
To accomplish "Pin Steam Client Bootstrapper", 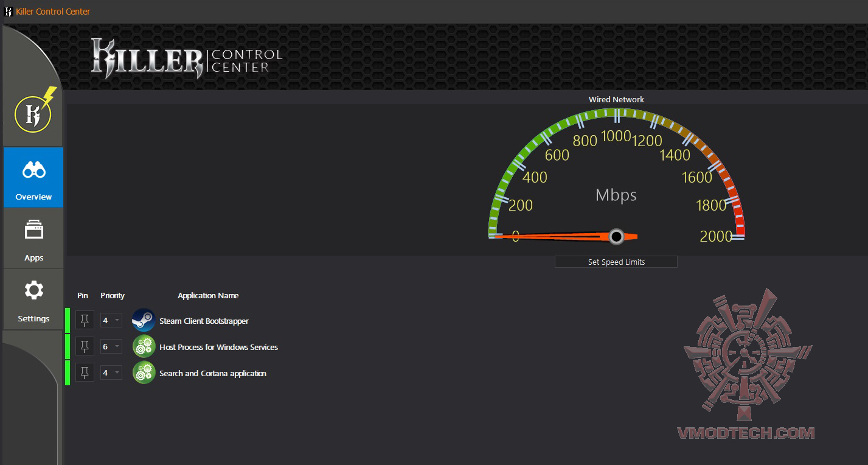I will [85, 320].
